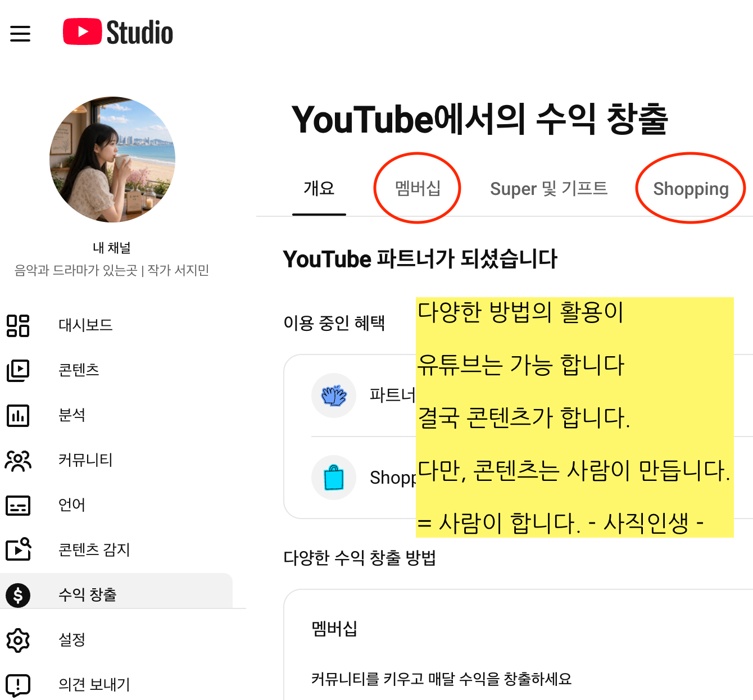This screenshot has width=753, height=700.
Task: Click the 이용 중인 혜택 heading
Action: (334, 323)
